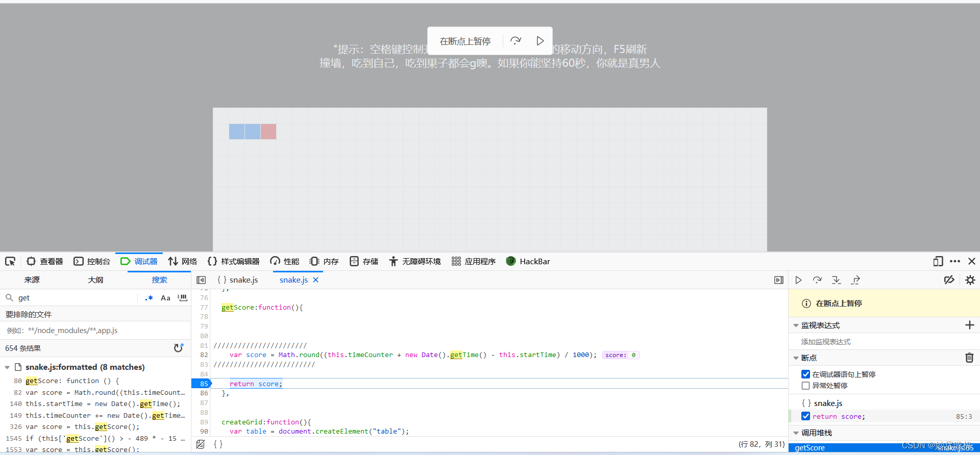This screenshot has height=455, width=980.
Task: Collapse the snake.js:formatted results group
Action: pos(7,367)
